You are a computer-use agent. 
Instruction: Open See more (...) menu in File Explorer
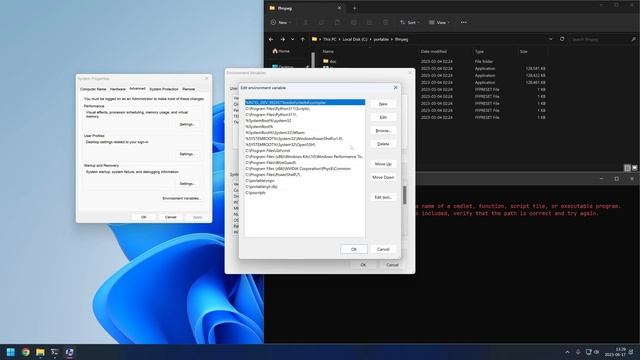click(x=464, y=22)
